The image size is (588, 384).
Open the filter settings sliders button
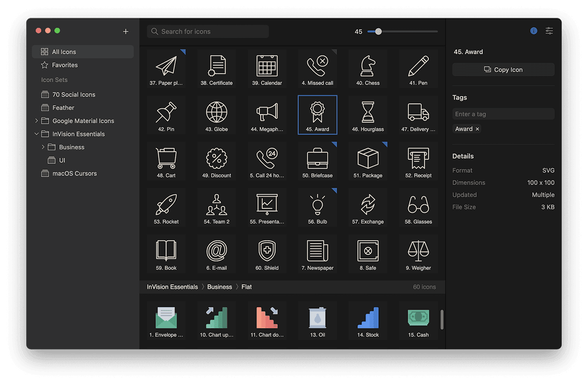(x=549, y=31)
